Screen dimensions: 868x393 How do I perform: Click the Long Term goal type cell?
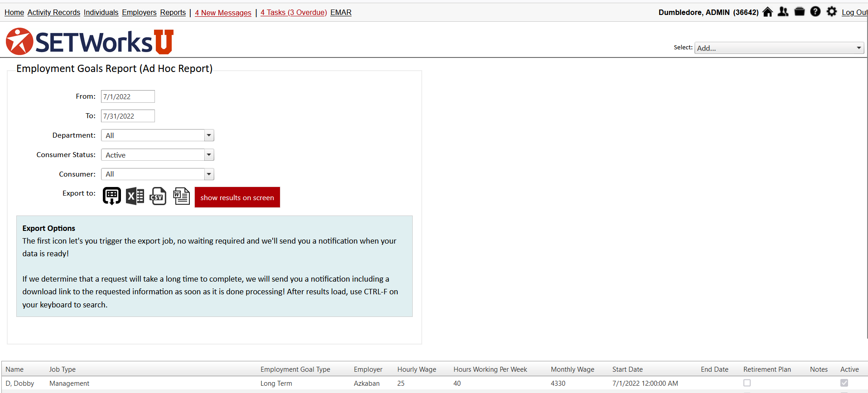[276, 383]
